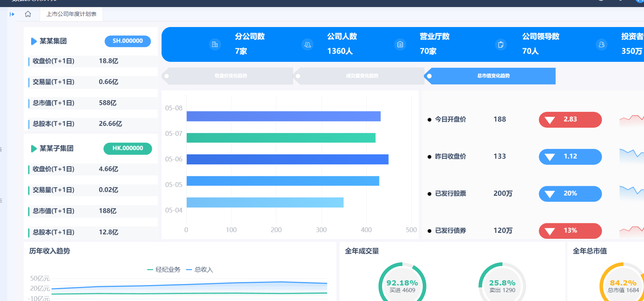Click the 昨日收盘价 label

(451, 157)
